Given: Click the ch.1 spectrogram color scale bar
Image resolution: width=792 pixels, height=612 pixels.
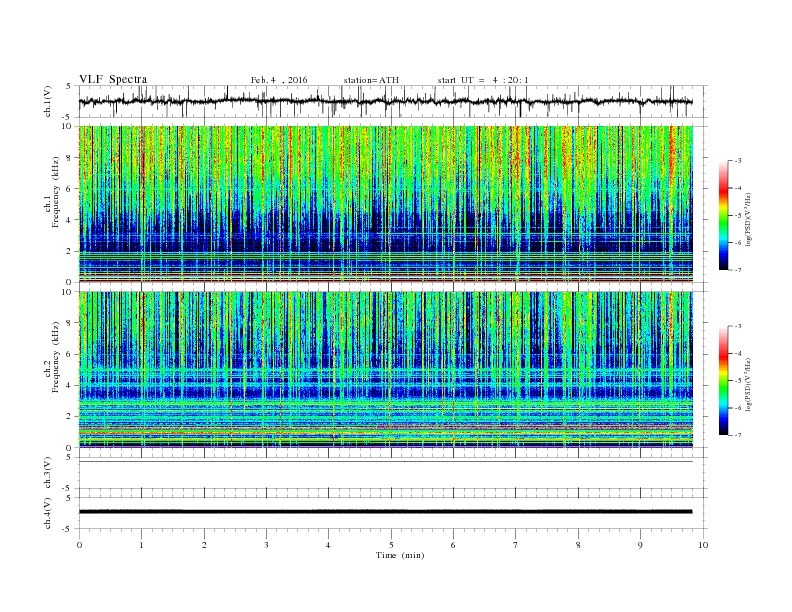Looking at the screenshot, I should click(x=723, y=215).
